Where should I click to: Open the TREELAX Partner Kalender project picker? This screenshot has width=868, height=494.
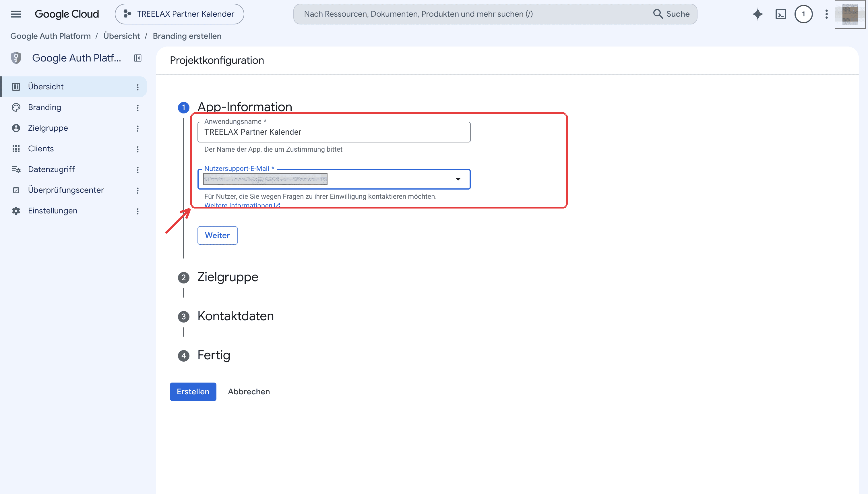(x=179, y=14)
